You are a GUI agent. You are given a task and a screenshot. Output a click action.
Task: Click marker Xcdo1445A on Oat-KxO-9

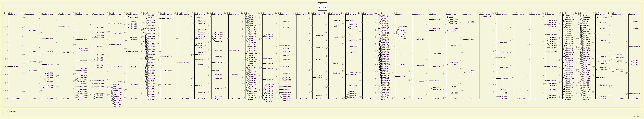point(636,46)
